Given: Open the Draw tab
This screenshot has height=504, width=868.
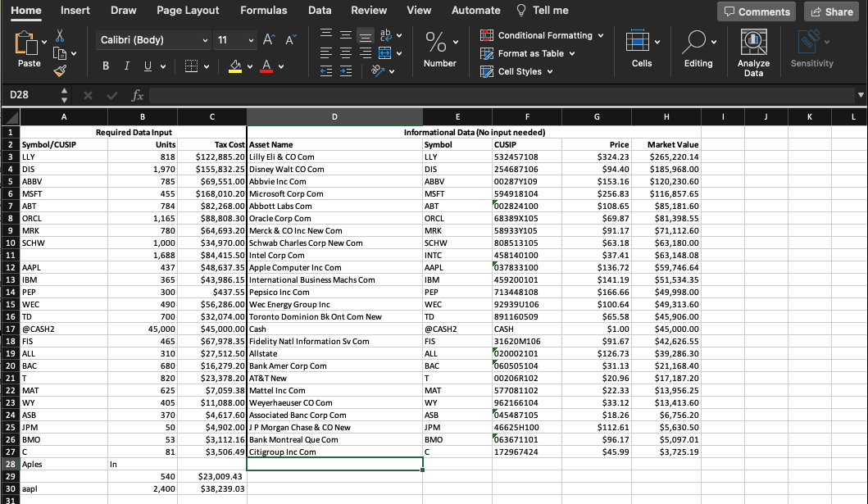Looking at the screenshot, I should [x=124, y=11].
